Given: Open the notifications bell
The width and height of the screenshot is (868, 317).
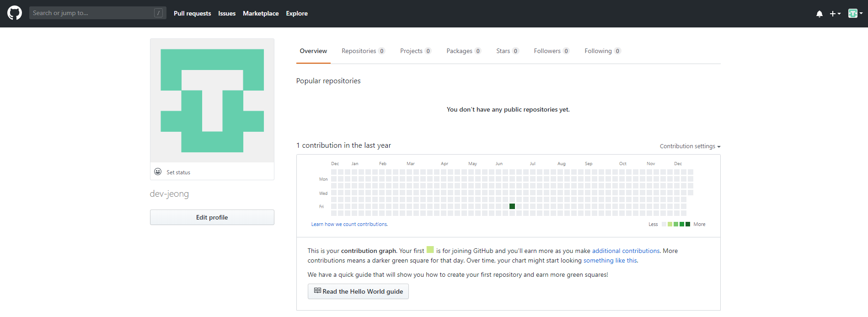Looking at the screenshot, I should (x=820, y=14).
